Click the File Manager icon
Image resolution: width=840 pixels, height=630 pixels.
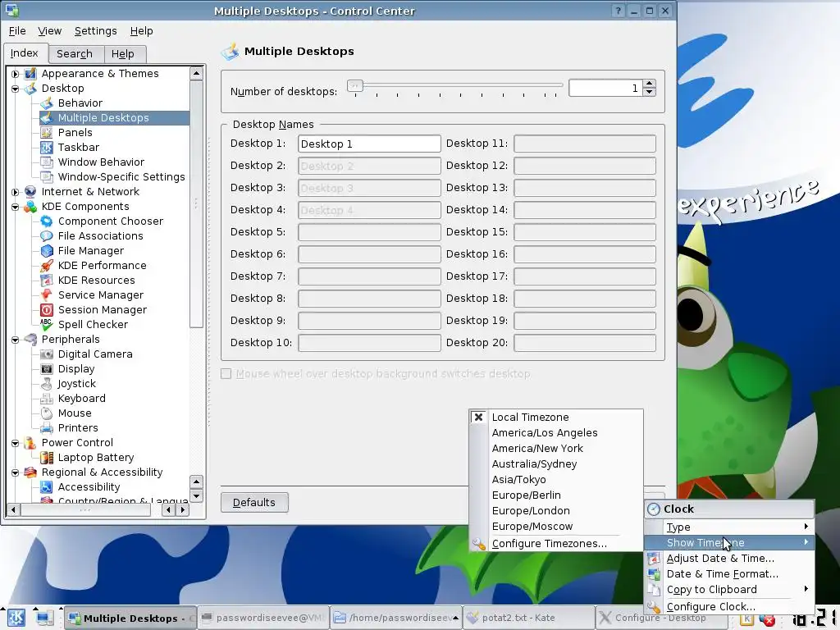tap(47, 251)
